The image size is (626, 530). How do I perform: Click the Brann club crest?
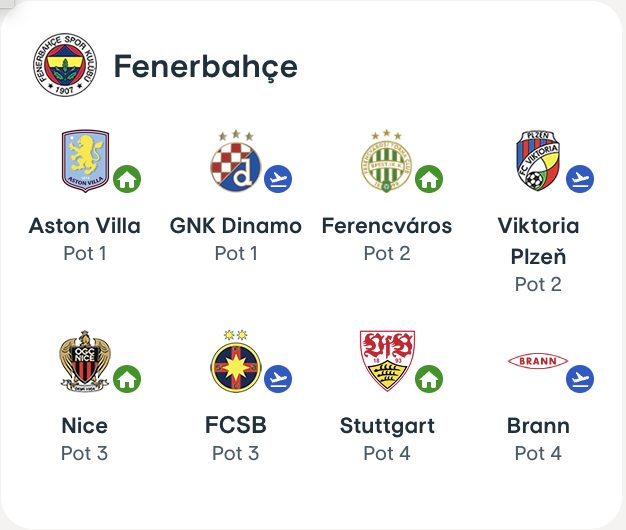(537, 361)
